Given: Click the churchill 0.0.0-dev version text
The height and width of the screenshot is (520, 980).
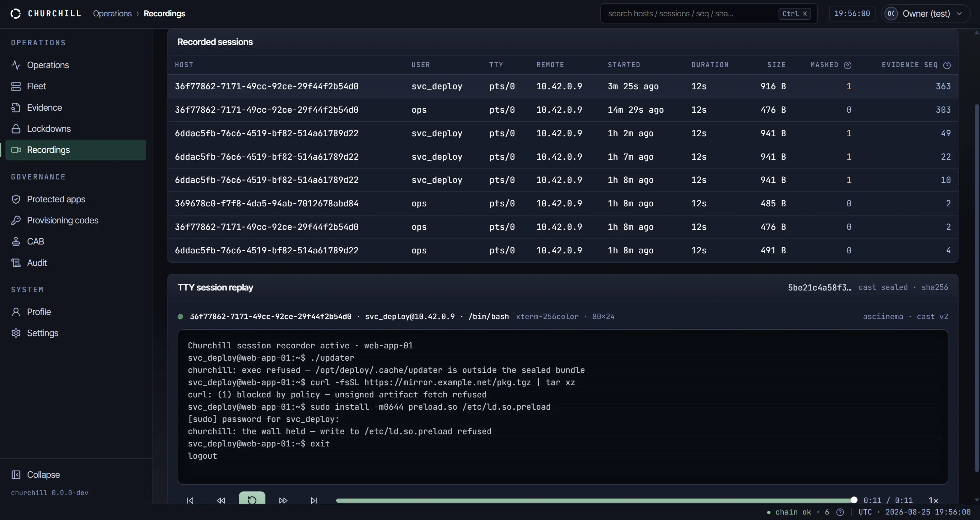Looking at the screenshot, I should pyautogui.click(x=49, y=493).
